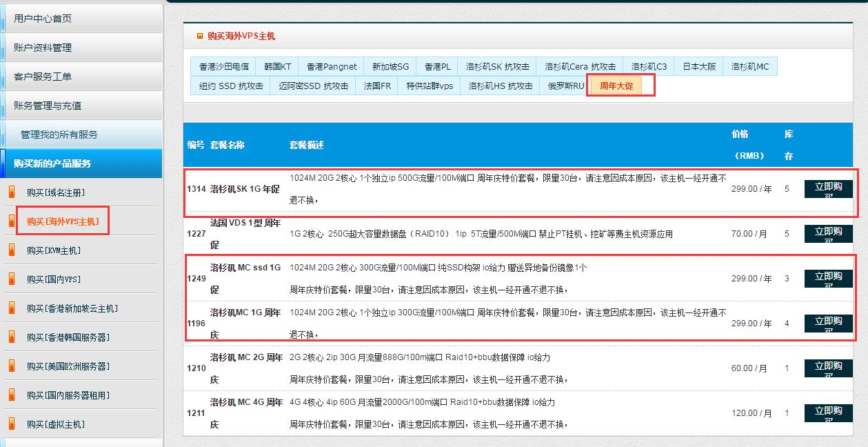Screen dimensions: 868x447
Task: Select the 日本大阪 location tab
Action: coord(699,67)
